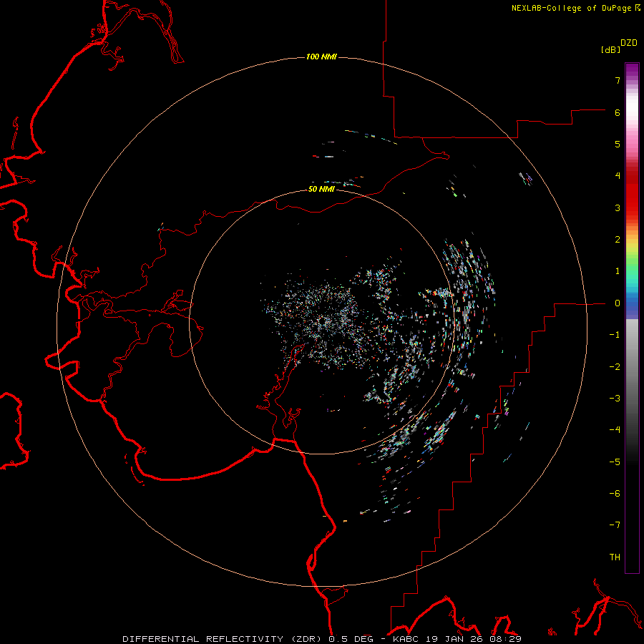Click the -4 value on the color scale

(615, 430)
